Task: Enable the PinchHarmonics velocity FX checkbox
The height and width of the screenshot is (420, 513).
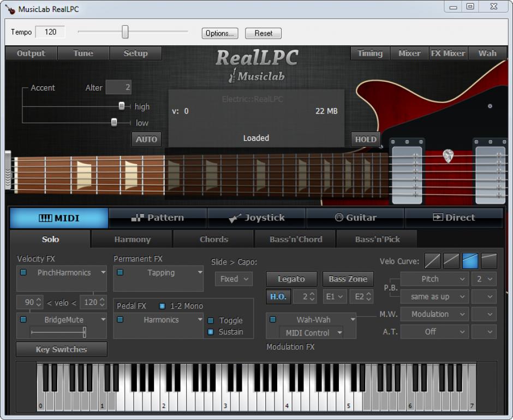Action: tap(23, 272)
